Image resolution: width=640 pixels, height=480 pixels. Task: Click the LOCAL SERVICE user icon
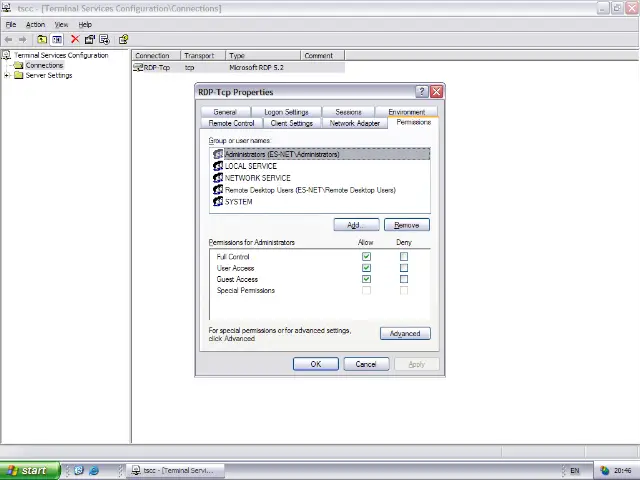tap(218, 166)
